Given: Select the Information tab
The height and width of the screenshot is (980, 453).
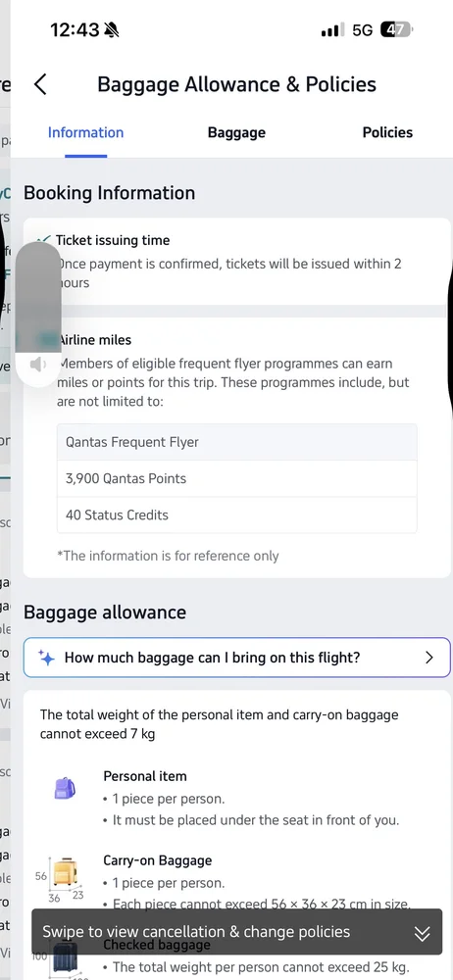Looking at the screenshot, I should [85, 132].
